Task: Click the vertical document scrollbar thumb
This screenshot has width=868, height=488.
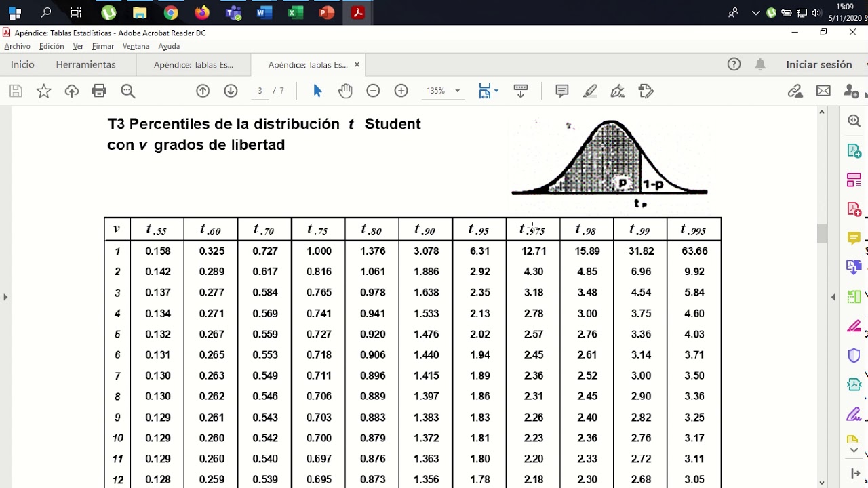Action: 822,232
